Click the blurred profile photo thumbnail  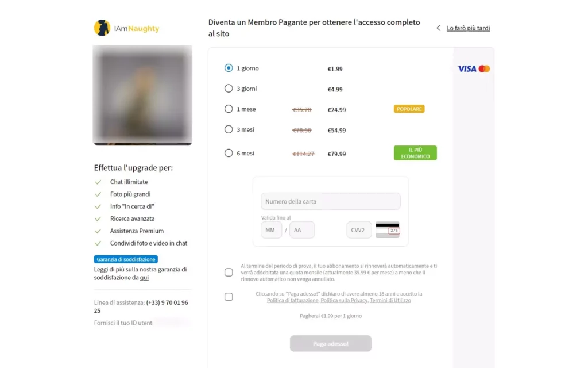[142, 95]
